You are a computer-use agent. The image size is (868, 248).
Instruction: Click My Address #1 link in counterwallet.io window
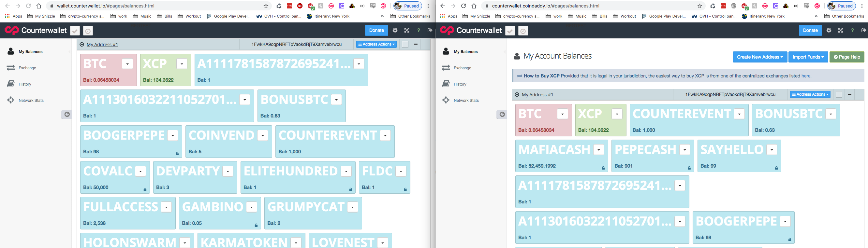point(102,44)
